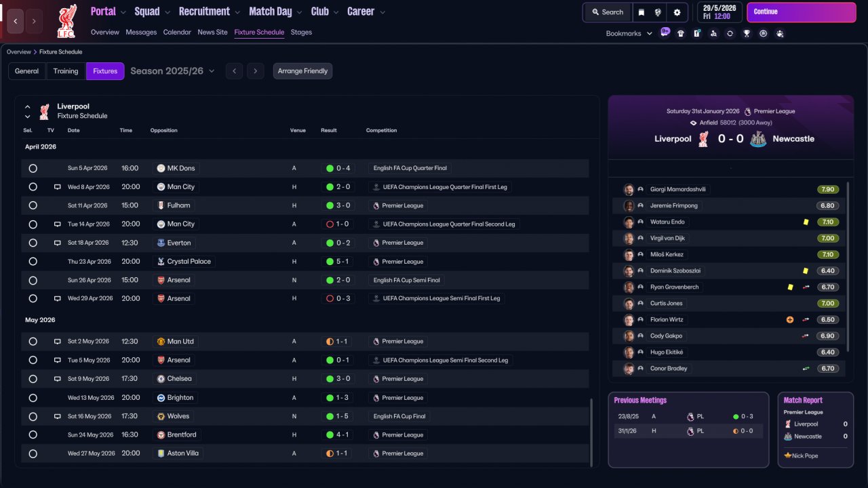Select the radio button for Crystal Palace fixture
The height and width of the screenshot is (488, 868).
33,262
